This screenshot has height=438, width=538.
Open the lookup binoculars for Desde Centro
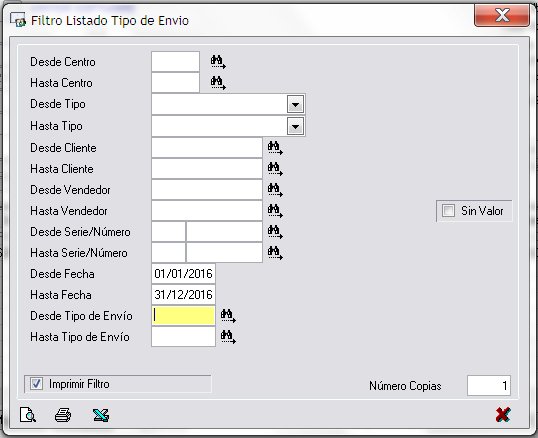tap(218, 62)
